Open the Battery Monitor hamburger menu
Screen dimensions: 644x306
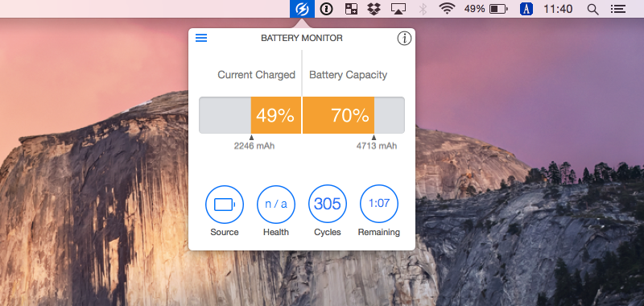pos(201,38)
